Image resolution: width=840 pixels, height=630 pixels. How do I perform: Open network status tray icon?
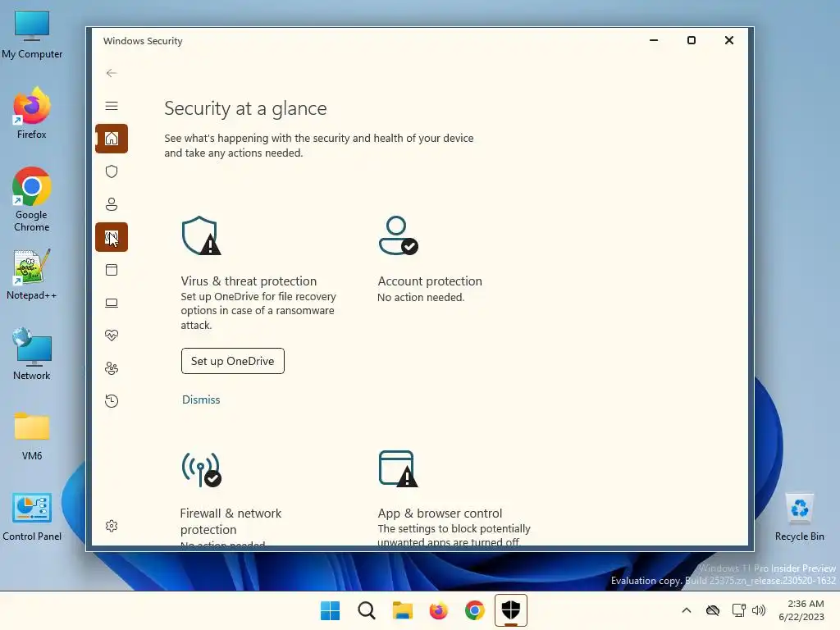[x=739, y=610]
